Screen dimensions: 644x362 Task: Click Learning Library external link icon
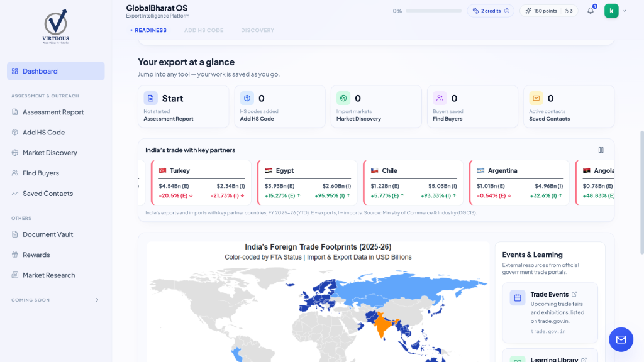(x=584, y=360)
